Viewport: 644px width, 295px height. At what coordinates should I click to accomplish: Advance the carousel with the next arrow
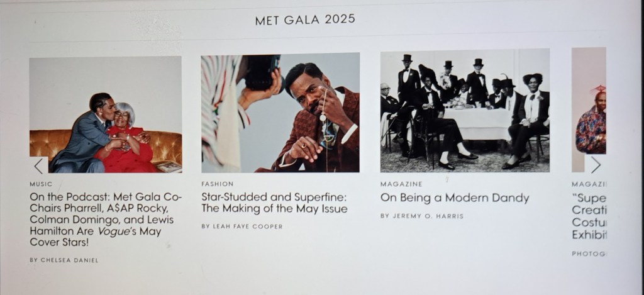click(x=595, y=164)
